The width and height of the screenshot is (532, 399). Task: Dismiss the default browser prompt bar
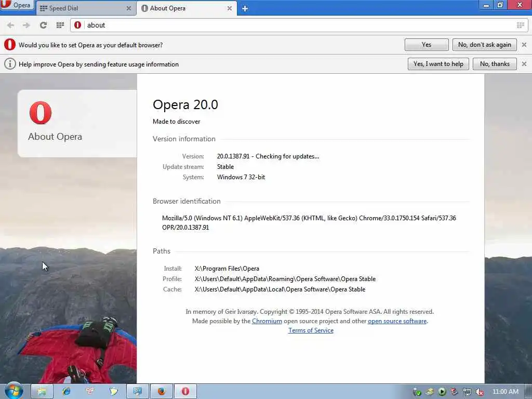pos(524,45)
